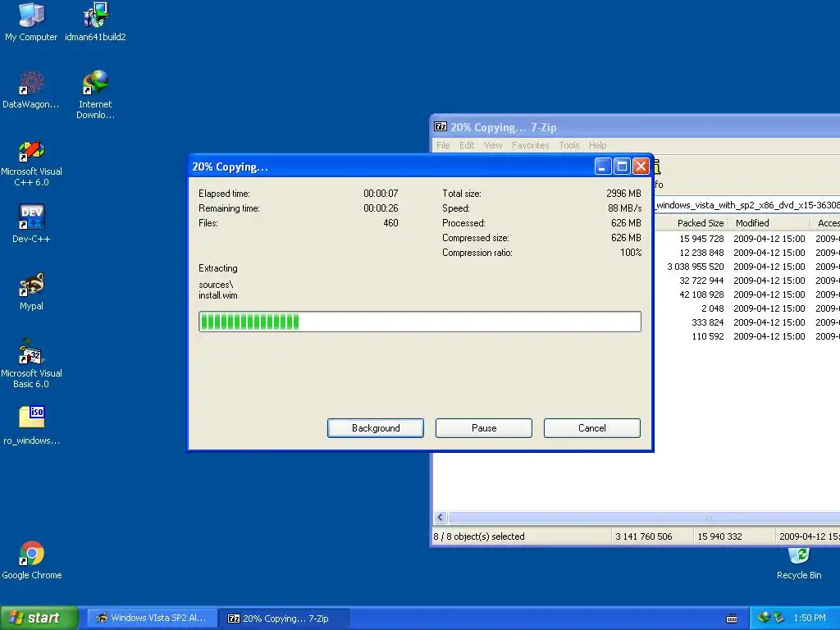Viewport: 840px width, 630px height.
Task: Select 20% Copying 7-Zip taskbar button
Action: [x=284, y=619]
